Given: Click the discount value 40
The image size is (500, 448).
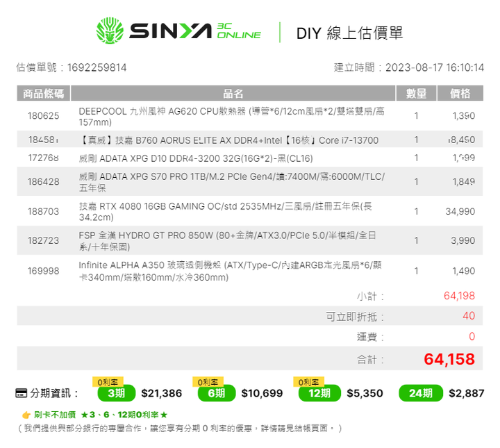Looking at the screenshot, I should pyautogui.click(x=469, y=316).
